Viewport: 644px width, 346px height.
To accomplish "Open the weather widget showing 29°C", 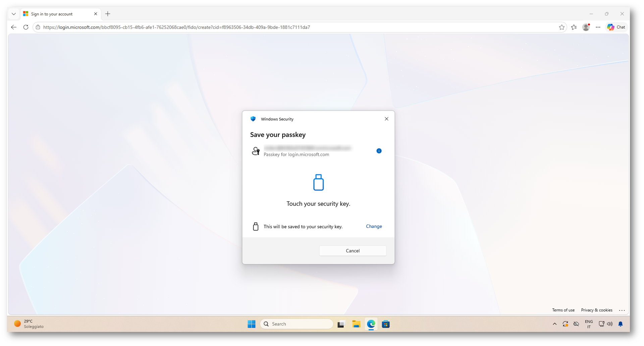I will point(29,324).
